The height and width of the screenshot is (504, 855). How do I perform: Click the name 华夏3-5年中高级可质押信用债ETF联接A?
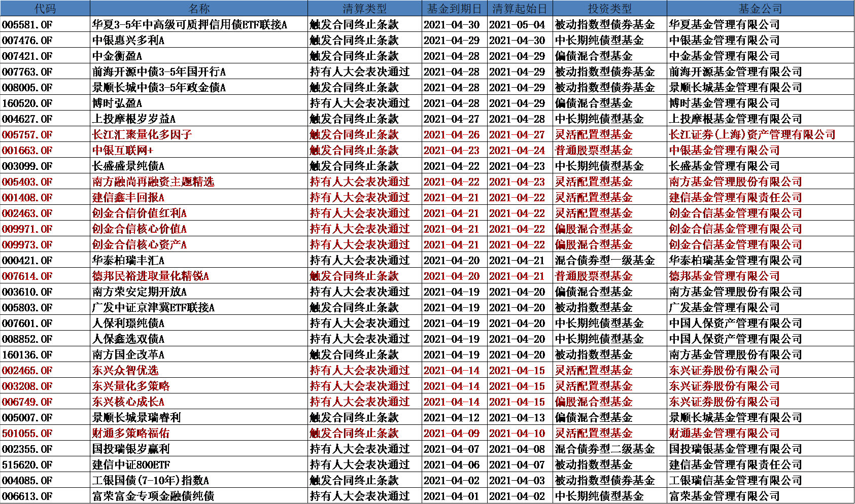190,25
